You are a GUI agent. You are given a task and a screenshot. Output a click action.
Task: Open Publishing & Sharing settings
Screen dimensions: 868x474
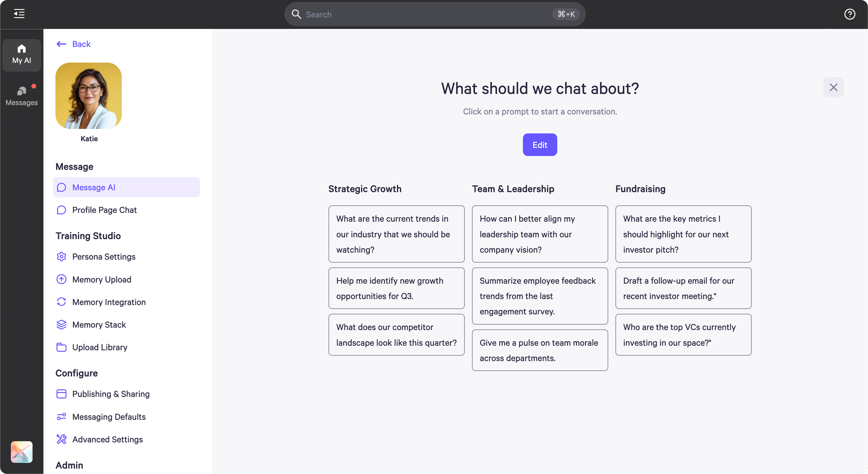click(111, 393)
